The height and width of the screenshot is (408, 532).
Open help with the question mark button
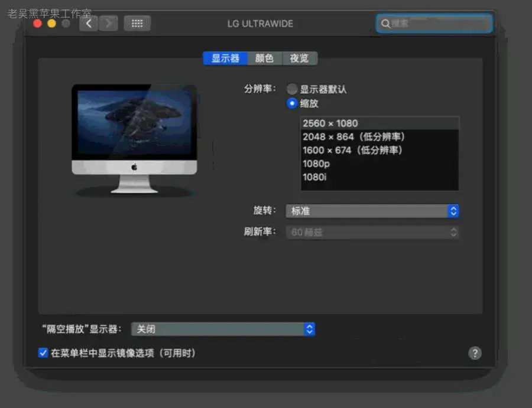coord(475,353)
